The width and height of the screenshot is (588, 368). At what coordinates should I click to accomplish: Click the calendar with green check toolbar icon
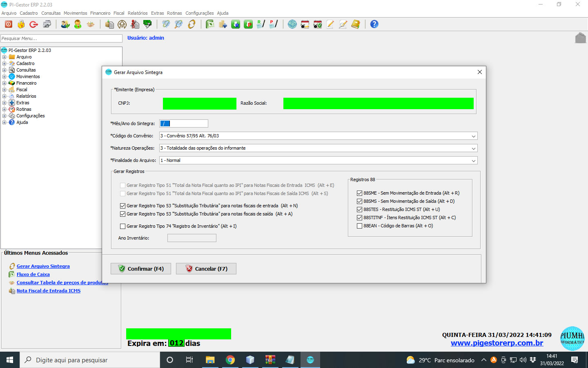(318, 24)
